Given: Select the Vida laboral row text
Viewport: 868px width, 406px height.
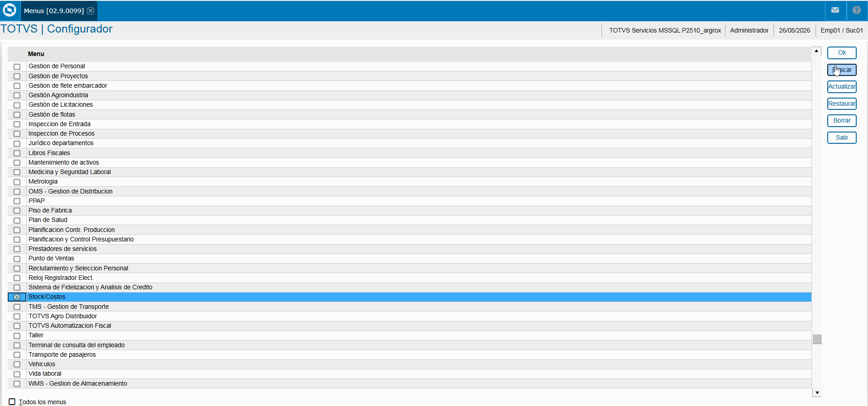Looking at the screenshot, I should pyautogui.click(x=45, y=373).
